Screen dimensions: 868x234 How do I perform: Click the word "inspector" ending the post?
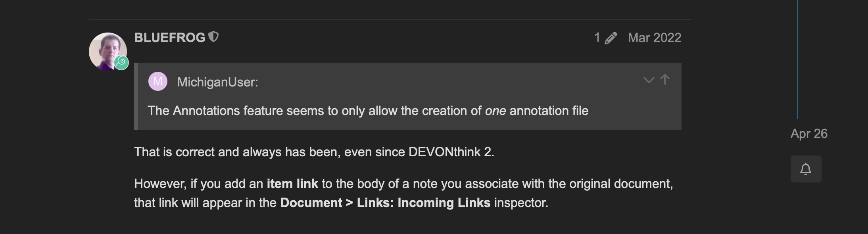coord(520,203)
